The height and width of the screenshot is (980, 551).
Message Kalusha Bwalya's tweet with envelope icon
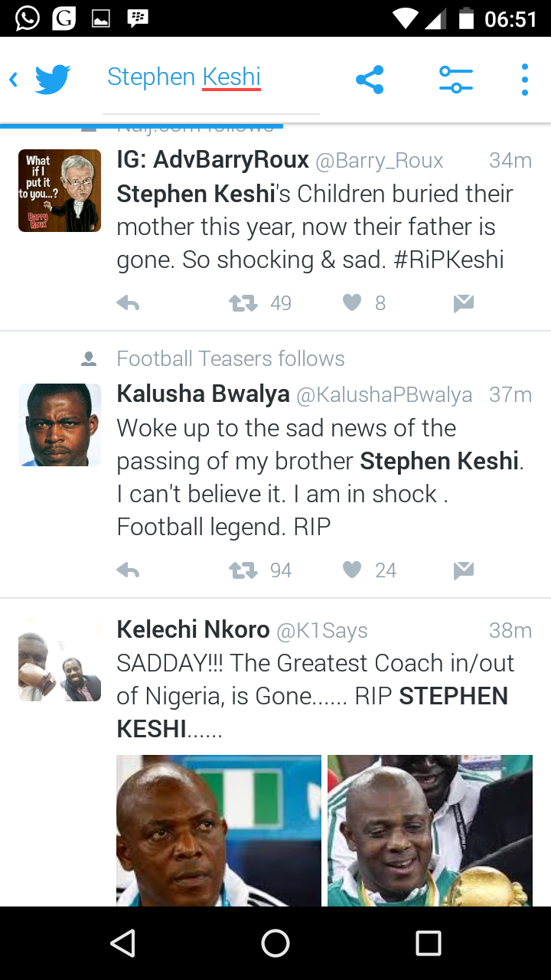point(463,570)
